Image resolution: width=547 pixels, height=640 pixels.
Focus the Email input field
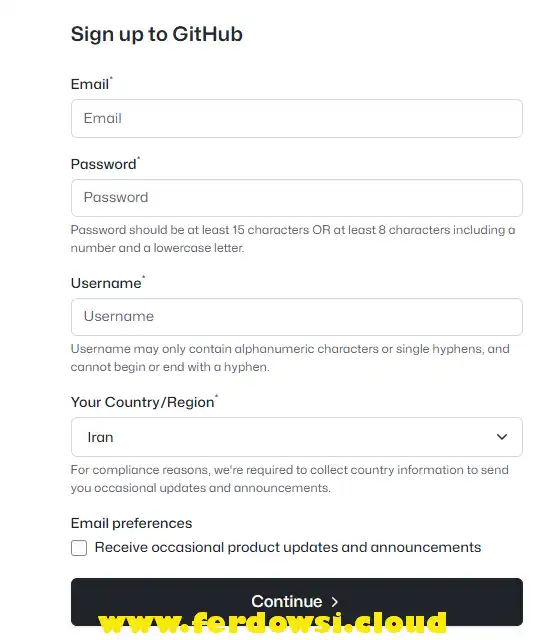[x=297, y=118]
